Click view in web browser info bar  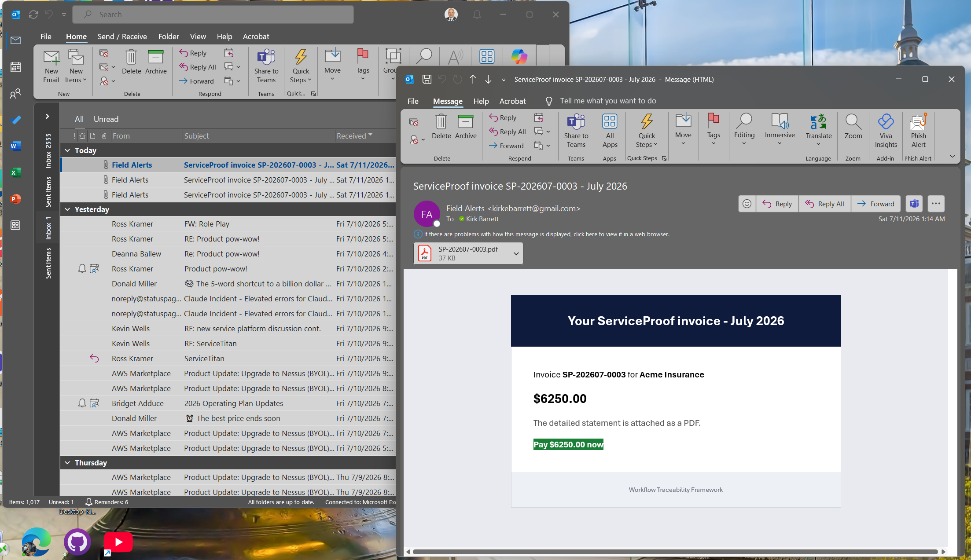point(547,234)
